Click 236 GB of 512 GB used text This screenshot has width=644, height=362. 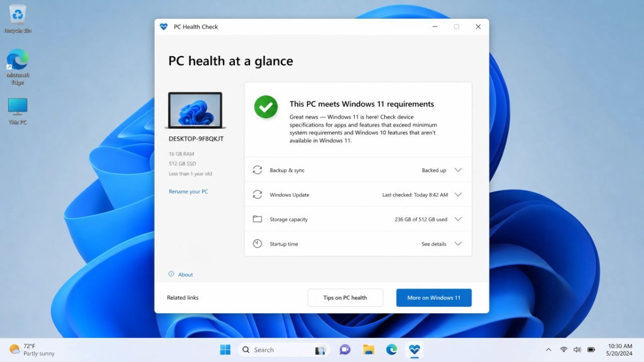click(x=421, y=219)
